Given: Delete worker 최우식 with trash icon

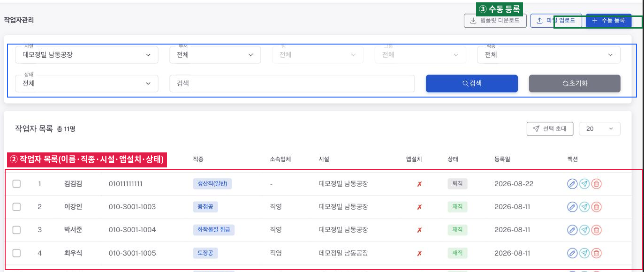Looking at the screenshot, I should 596,253.
